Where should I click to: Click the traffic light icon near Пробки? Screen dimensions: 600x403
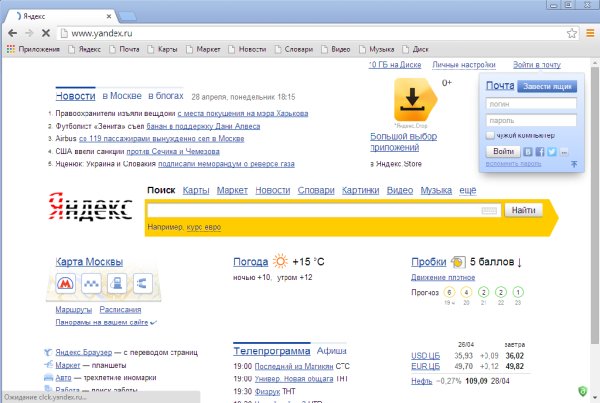point(458,262)
